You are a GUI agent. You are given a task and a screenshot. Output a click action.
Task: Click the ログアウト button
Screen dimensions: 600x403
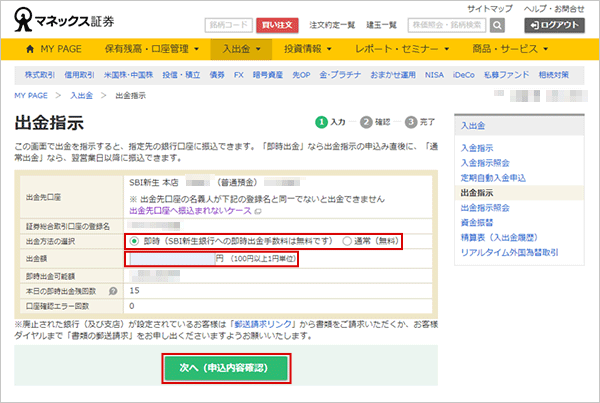coord(554,25)
